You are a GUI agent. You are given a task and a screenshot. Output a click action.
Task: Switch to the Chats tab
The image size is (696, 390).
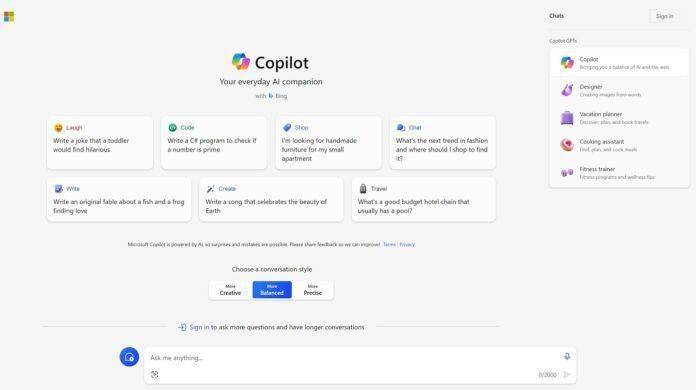pyautogui.click(x=556, y=16)
